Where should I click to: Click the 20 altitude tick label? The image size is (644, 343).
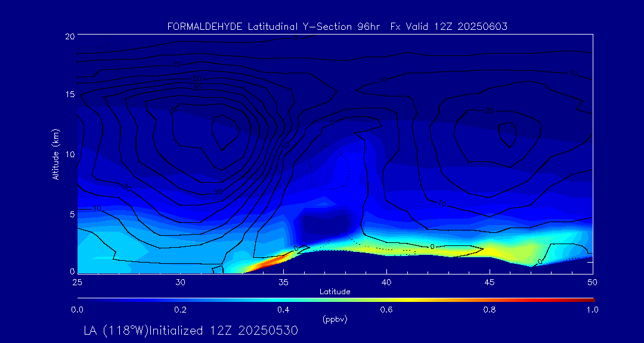pyautogui.click(x=69, y=36)
